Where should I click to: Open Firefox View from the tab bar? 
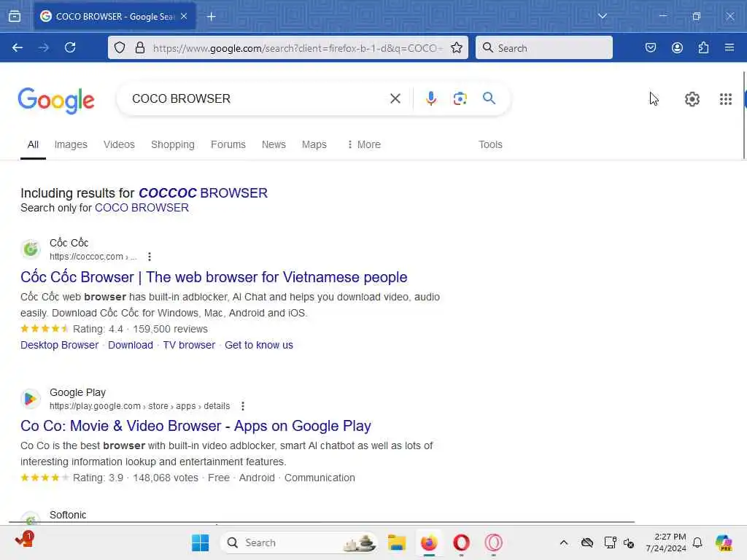(15, 16)
